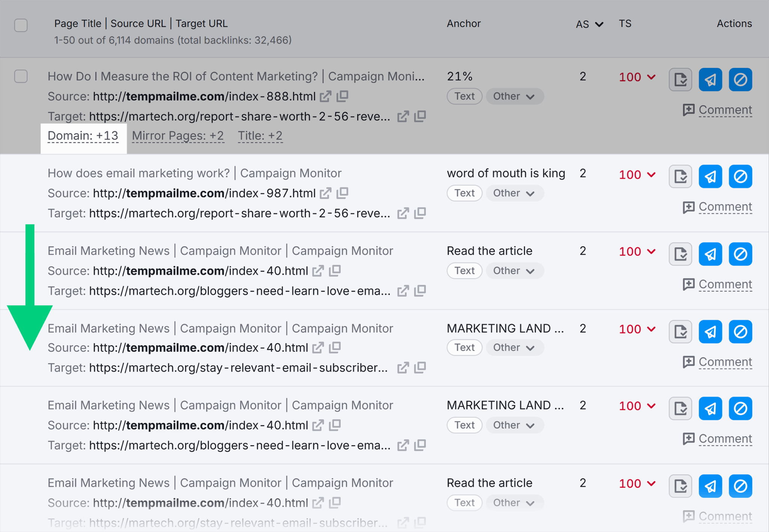Viewport: 769px width, 532px height.
Task: Copy the index-987.html source URL
Action: pos(342,193)
